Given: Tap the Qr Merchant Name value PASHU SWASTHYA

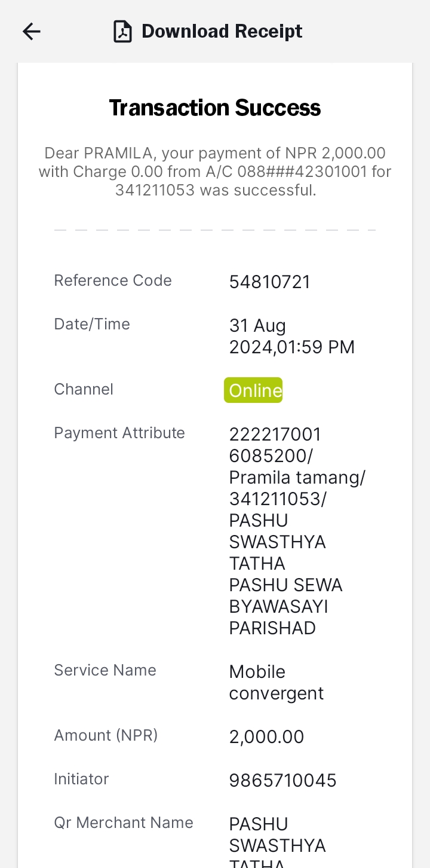Looking at the screenshot, I should [278, 835].
